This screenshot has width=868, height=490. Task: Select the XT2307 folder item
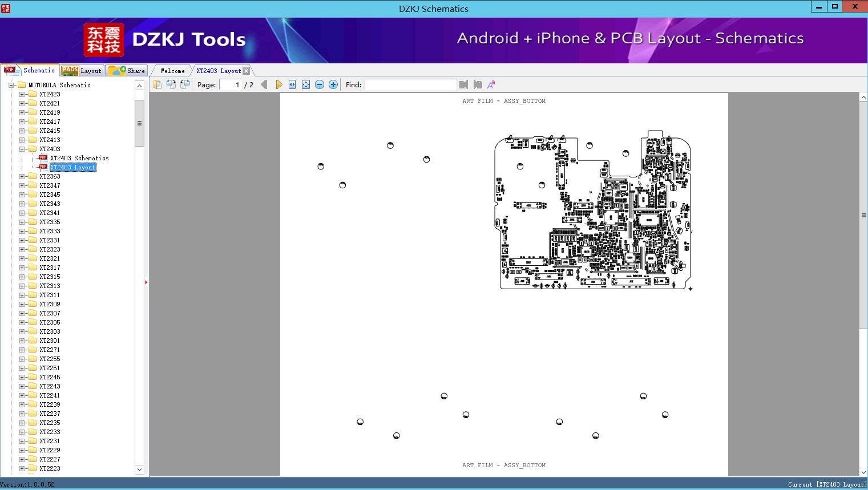point(50,313)
